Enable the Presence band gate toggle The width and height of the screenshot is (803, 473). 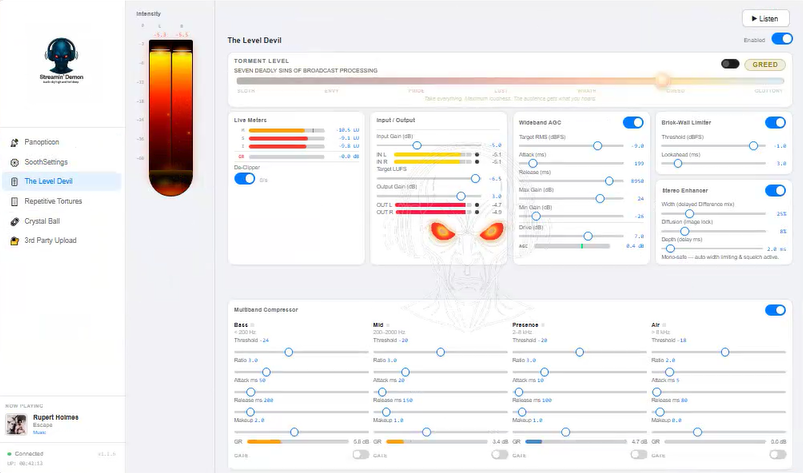639,455
